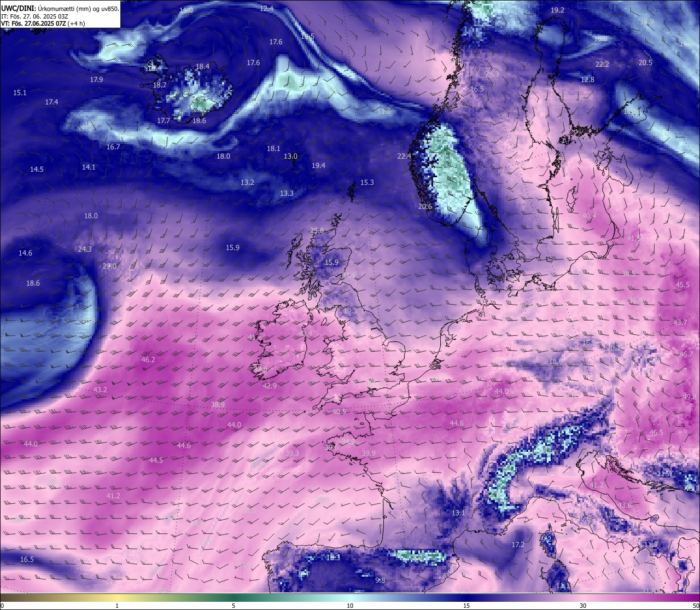Click the 14.5 value near the left edge
The height and width of the screenshot is (610, 700).
37,169
